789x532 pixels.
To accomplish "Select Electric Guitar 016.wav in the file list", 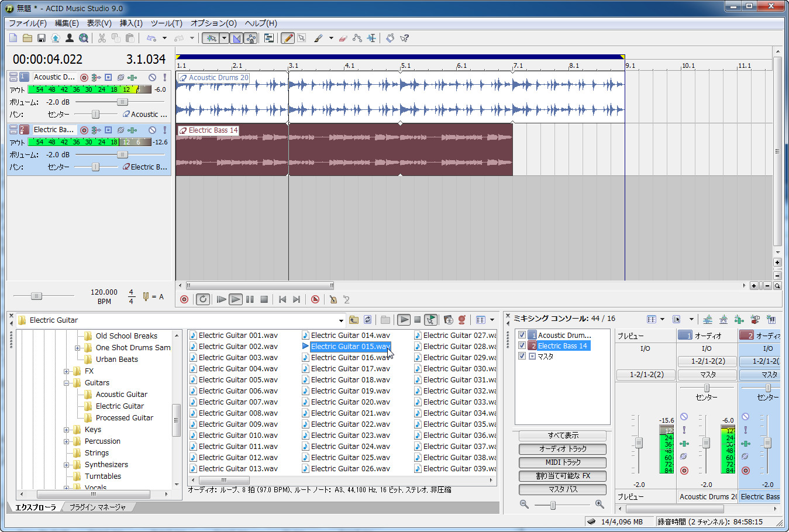I will (x=350, y=357).
